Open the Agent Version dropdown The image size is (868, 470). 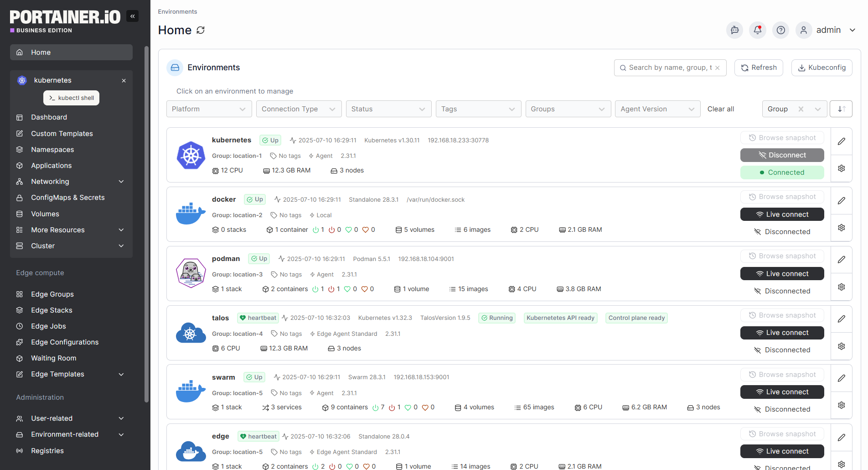click(657, 109)
